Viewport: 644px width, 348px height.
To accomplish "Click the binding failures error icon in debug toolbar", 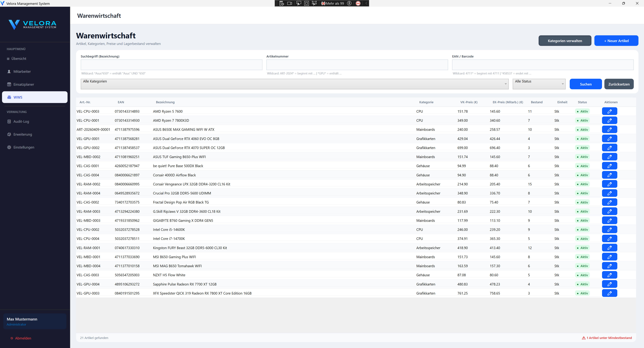I will (x=324, y=3).
